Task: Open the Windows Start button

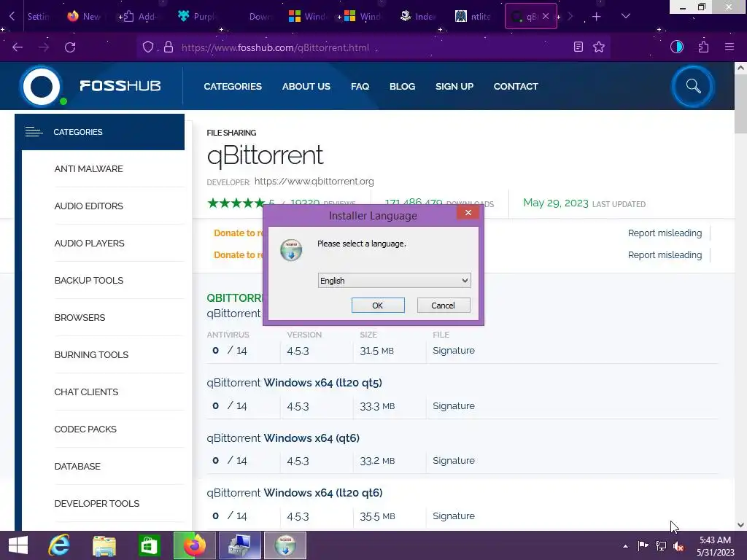Action: click(x=18, y=545)
